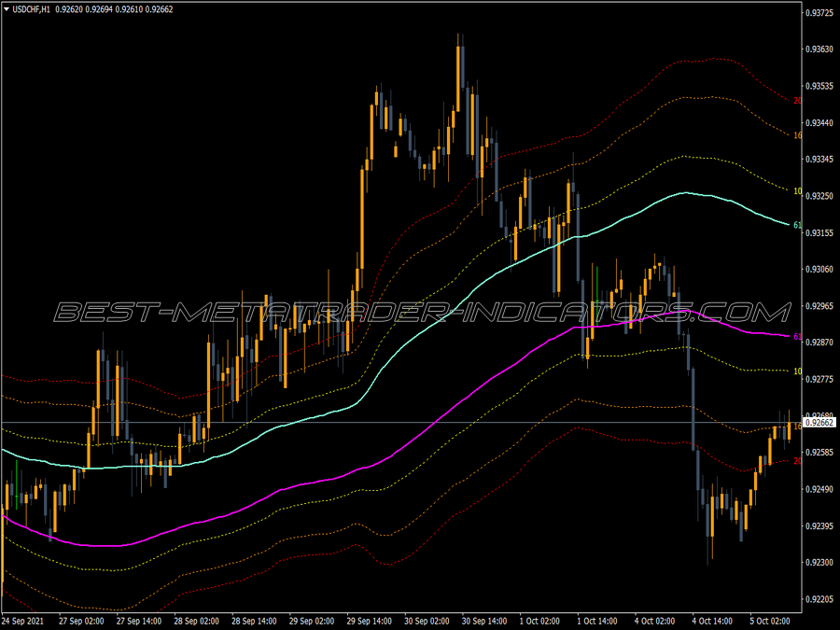Click price scale label 0.93725

[819, 13]
